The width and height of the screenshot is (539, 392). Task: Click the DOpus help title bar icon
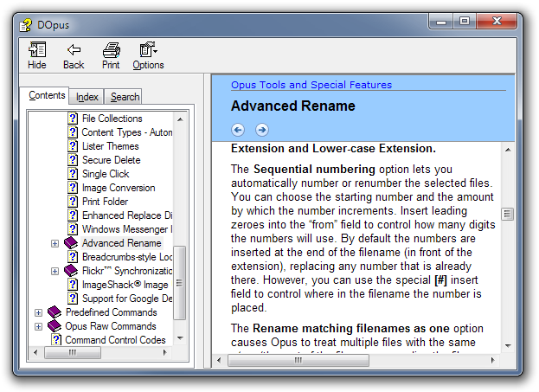(x=25, y=25)
